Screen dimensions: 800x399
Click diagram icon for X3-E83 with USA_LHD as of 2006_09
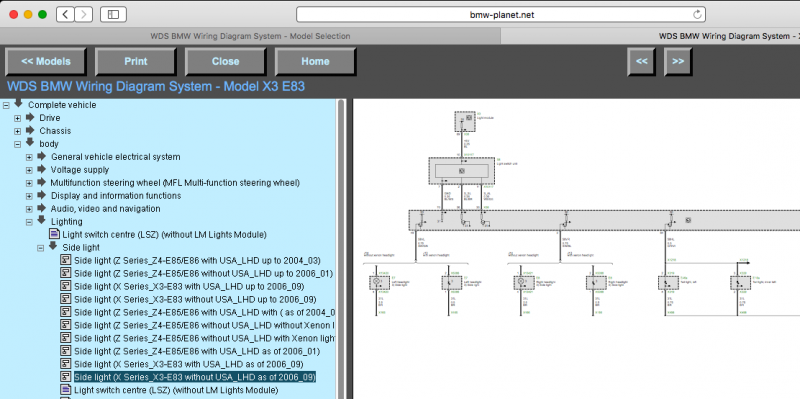65,364
